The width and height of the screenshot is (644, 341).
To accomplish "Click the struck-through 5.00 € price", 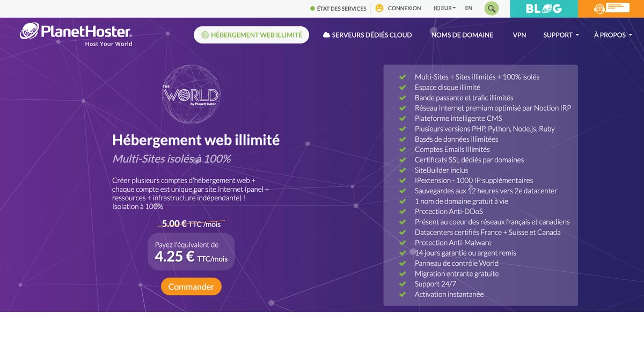I will pyautogui.click(x=191, y=224).
